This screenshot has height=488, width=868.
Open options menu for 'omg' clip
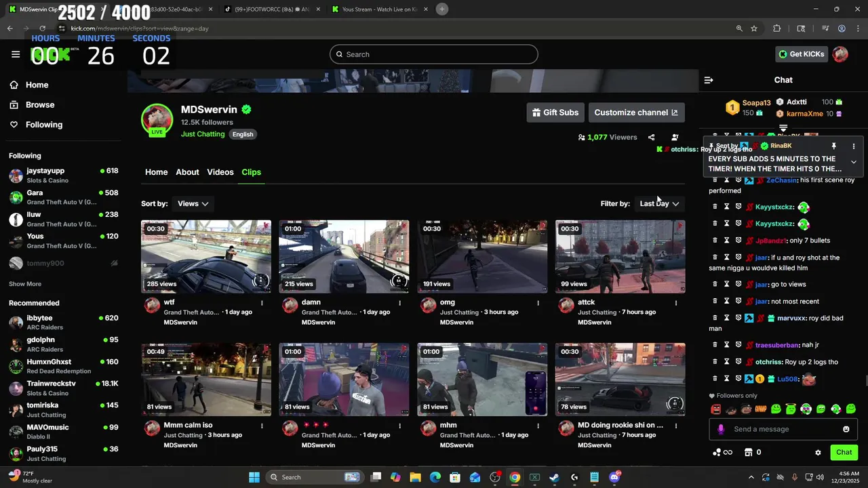(538, 303)
